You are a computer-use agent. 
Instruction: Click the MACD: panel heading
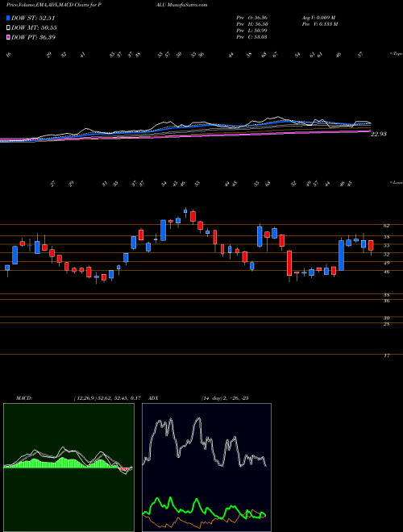(23, 398)
